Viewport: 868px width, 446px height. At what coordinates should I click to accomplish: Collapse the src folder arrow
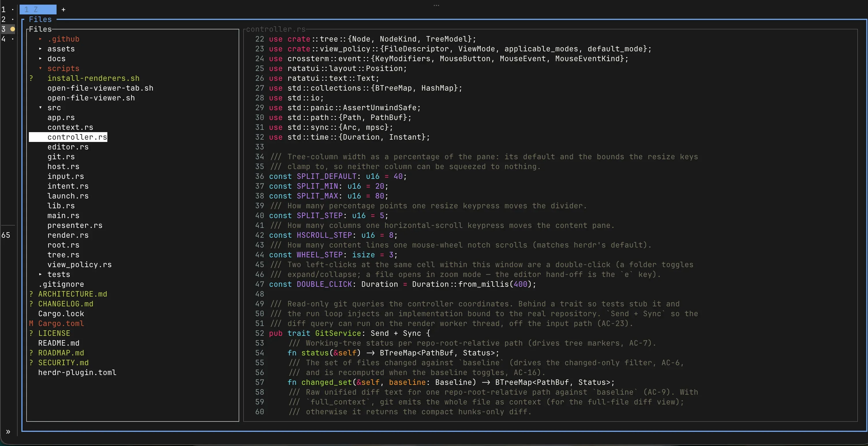(40, 108)
